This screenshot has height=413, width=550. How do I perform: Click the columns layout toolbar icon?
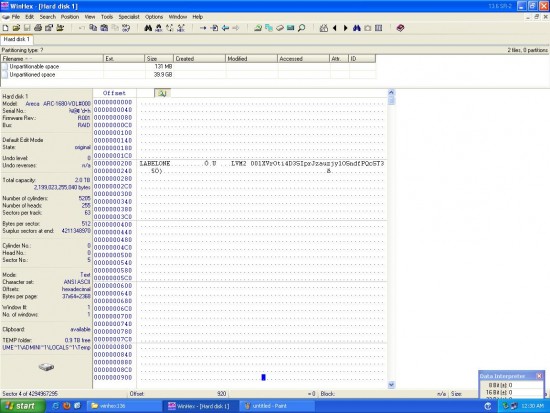[378, 28]
